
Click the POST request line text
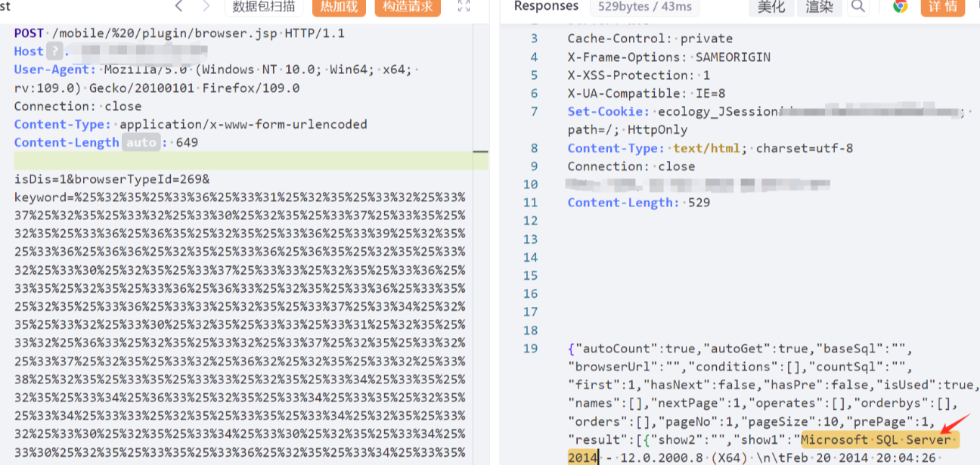[179, 33]
